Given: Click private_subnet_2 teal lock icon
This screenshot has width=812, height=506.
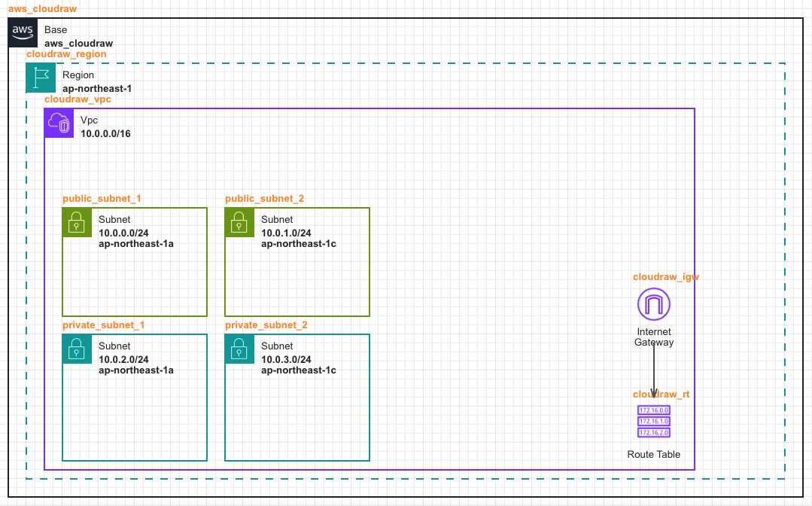Looking at the screenshot, I should pyautogui.click(x=239, y=349).
